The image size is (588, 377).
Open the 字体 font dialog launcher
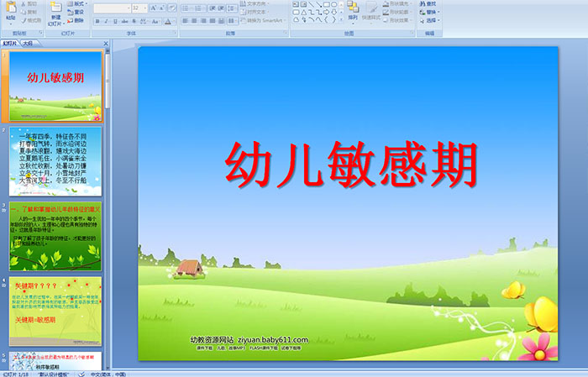175,33
